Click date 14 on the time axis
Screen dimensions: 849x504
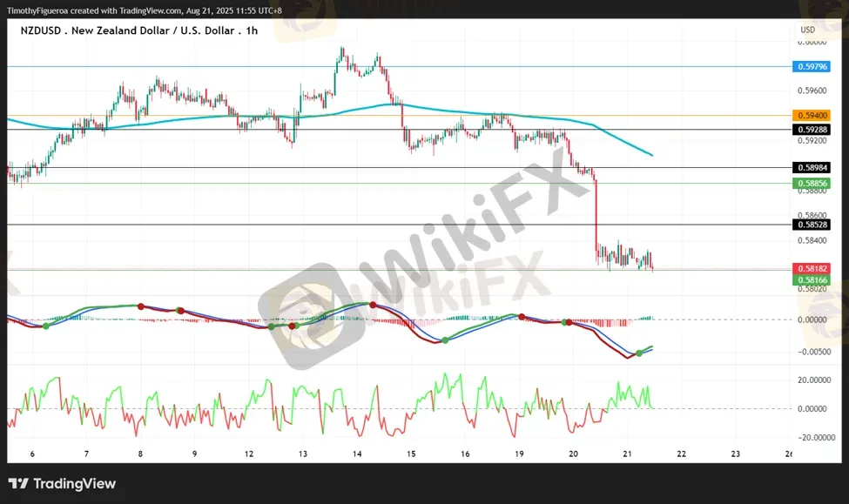point(357,454)
